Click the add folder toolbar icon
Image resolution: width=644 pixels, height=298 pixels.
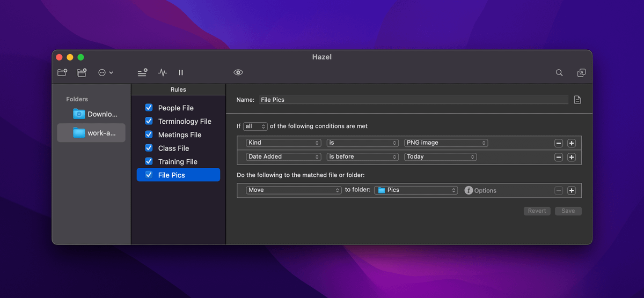pos(62,72)
